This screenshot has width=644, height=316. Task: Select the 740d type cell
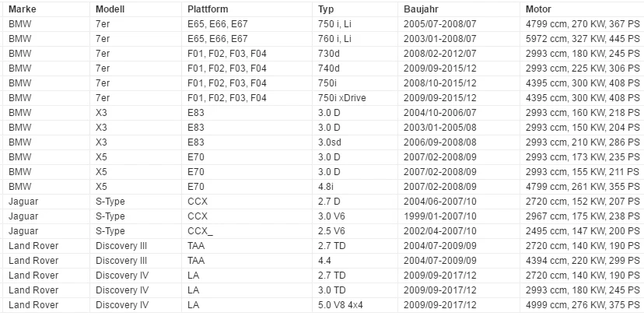(355, 68)
